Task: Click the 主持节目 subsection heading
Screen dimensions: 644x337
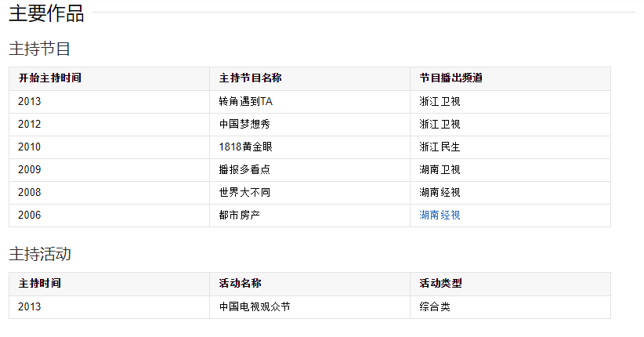Action: click(x=40, y=49)
